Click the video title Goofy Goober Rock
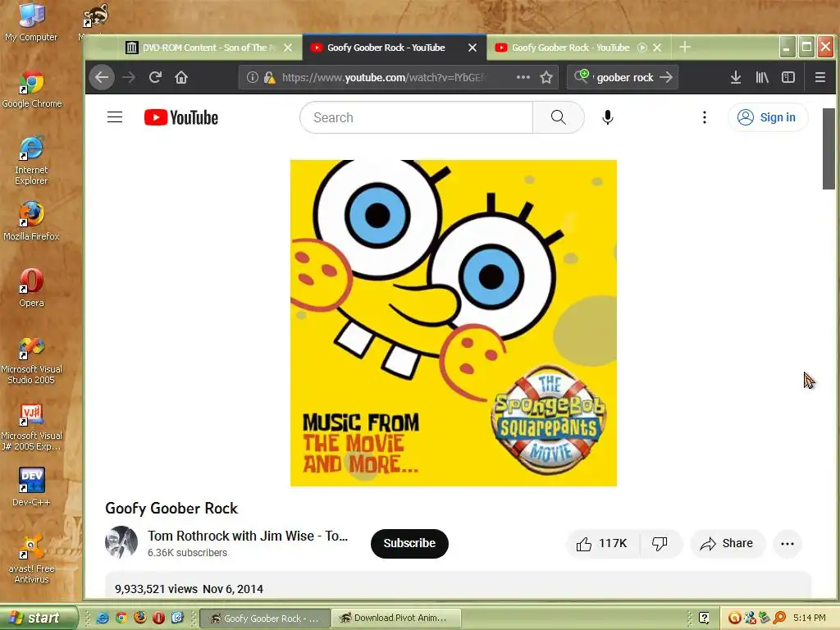The height and width of the screenshot is (630, 840). [x=171, y=509]
